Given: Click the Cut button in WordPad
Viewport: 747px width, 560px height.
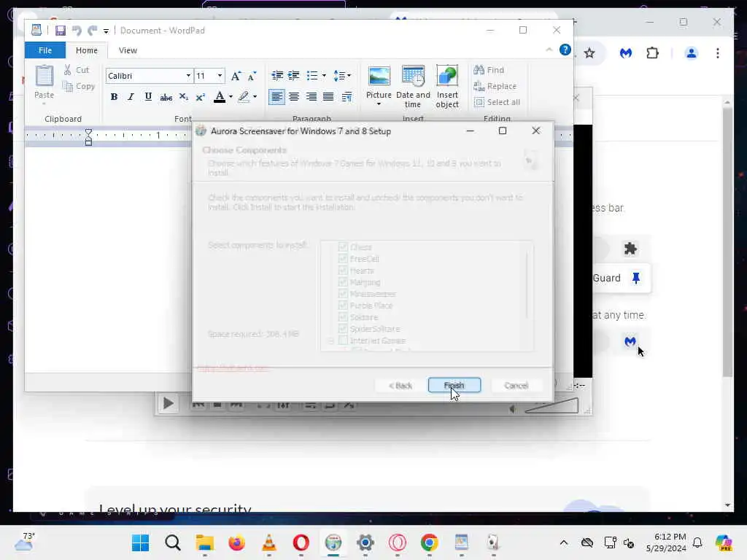Looking at the screenshot, I should tap(77, 70).
